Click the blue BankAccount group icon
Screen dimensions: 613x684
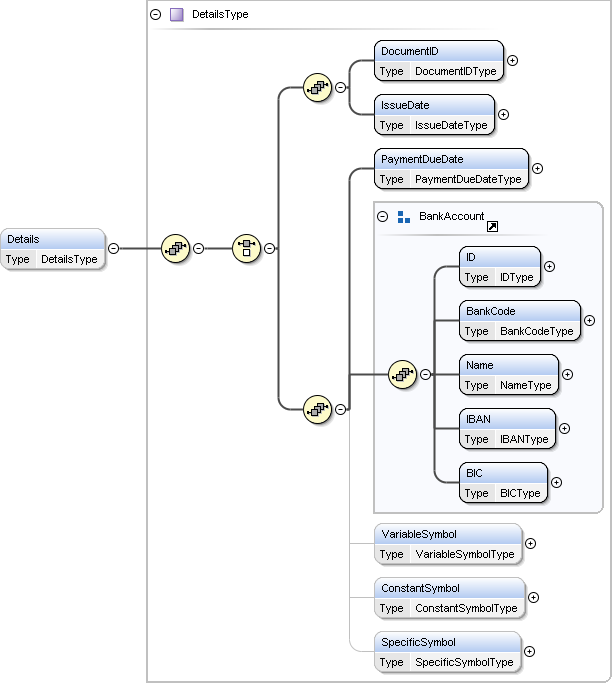click(404, 217)
